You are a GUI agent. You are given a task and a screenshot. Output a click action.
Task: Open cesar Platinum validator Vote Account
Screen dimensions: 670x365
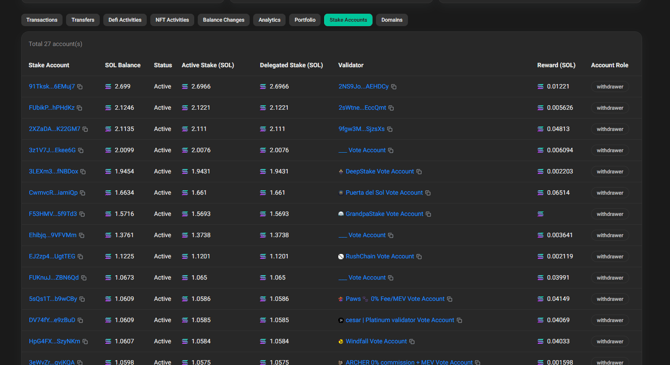[x=400, y=320]
